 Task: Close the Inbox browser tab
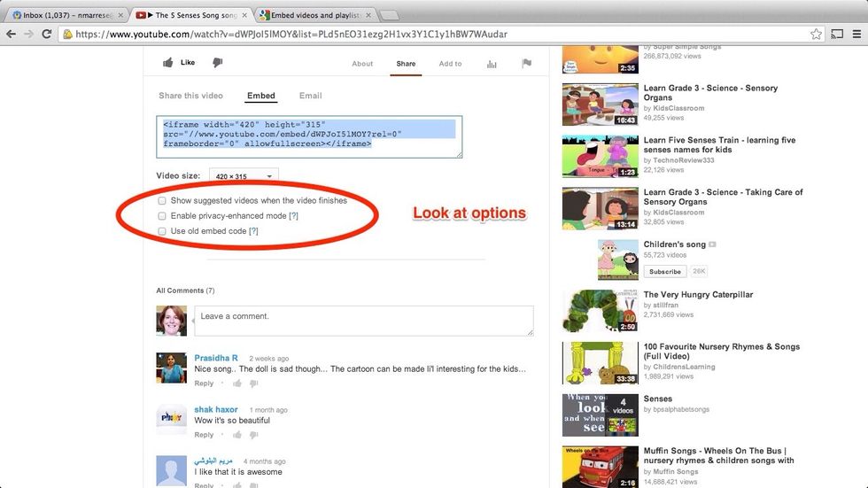(120, 15)
